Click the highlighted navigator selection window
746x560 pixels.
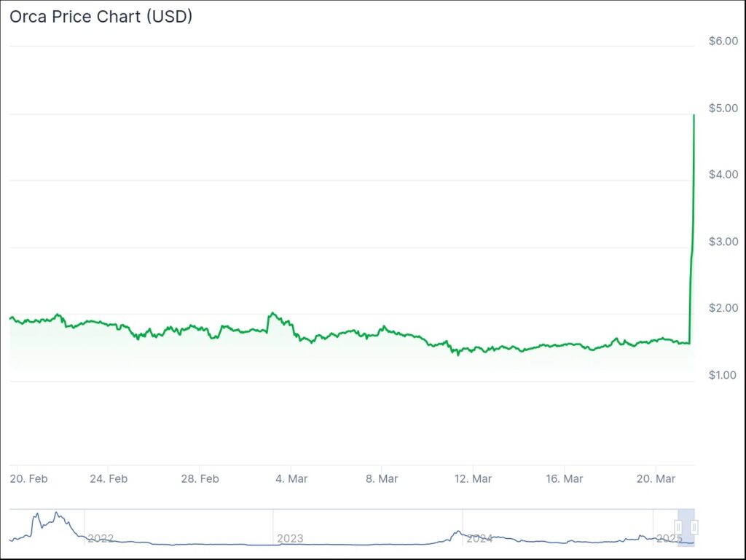point(686,535)
